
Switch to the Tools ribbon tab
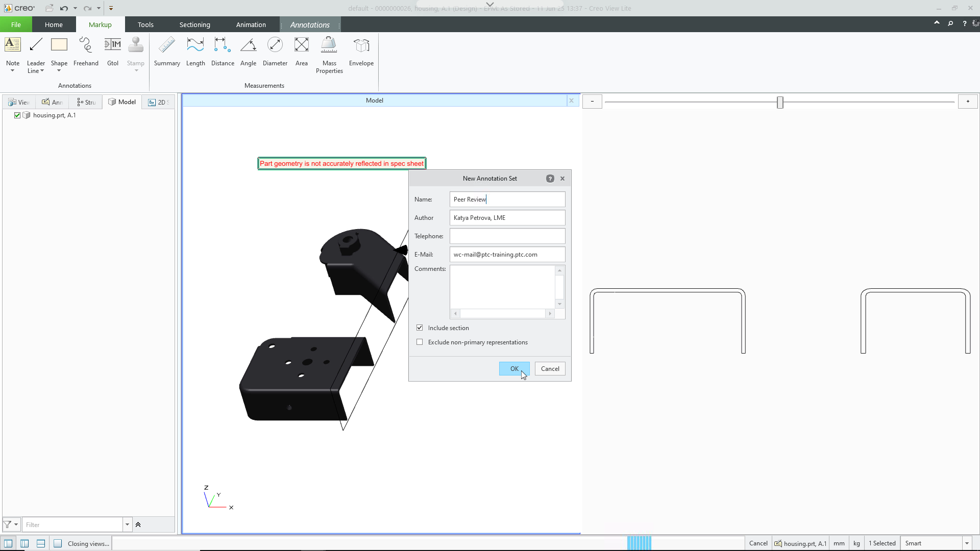click(x=145, y=24)
